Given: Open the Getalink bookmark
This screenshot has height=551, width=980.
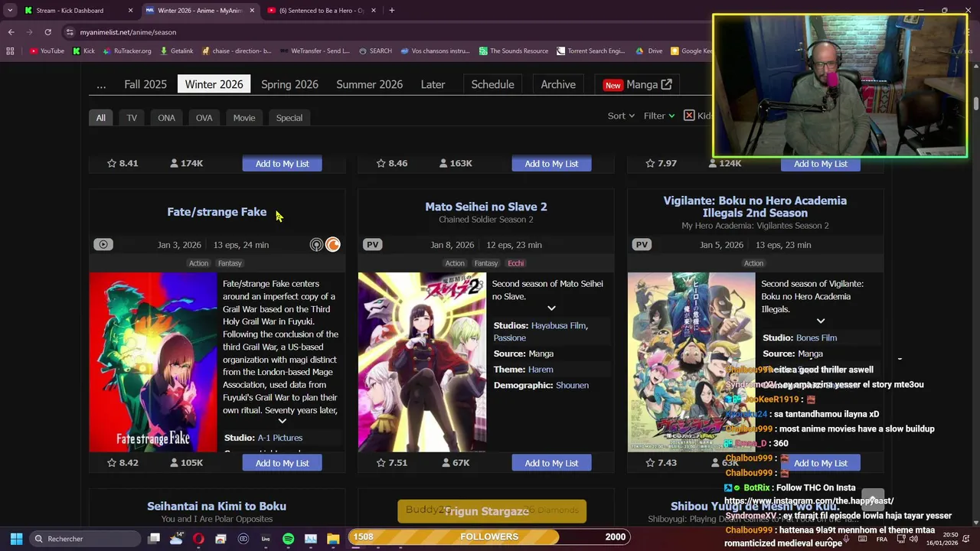Looking at the screenshot, I should click(176, 51).
